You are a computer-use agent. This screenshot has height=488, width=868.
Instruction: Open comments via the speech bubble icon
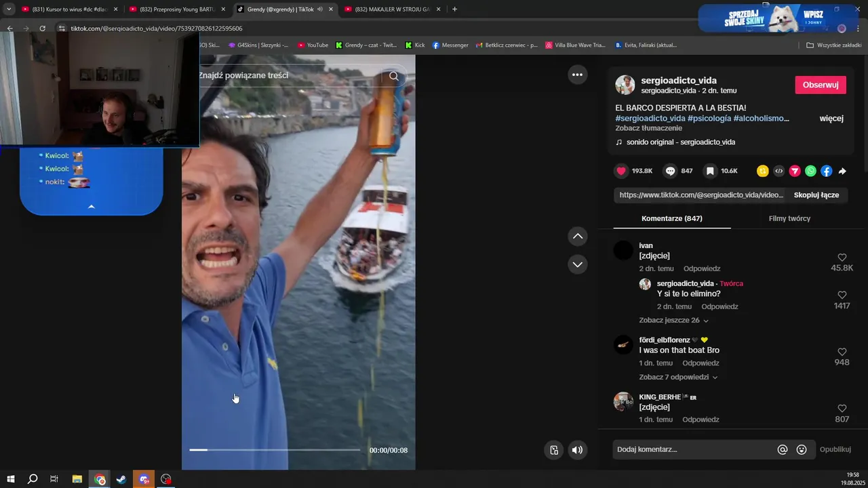pyautogui.click(x=671, y=171)
